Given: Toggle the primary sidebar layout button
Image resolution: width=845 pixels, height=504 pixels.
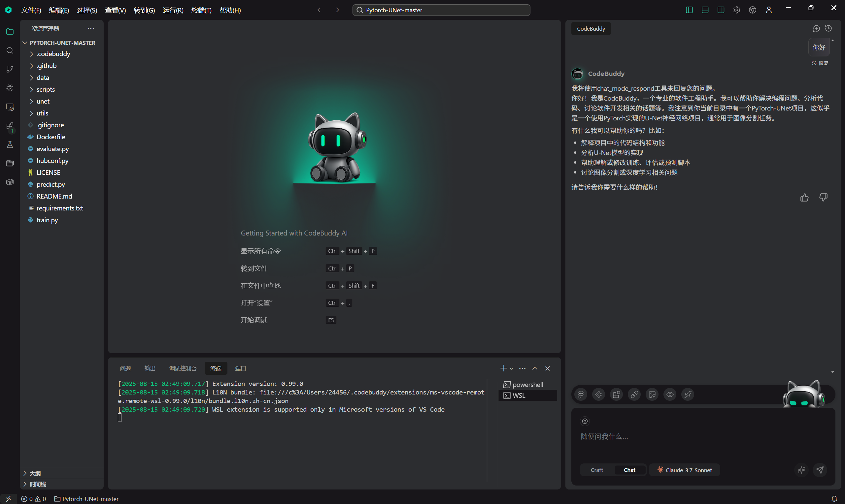Looking at the screenshot, I should tap(689, 10).
